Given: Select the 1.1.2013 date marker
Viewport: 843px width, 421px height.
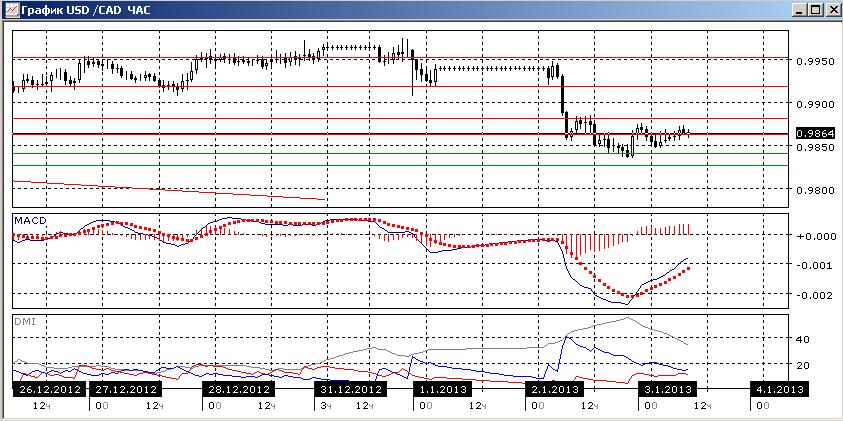Looking at the screenshot, I should coord(442,389).
